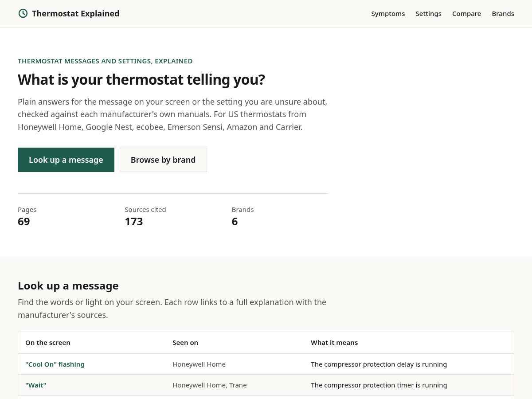
Task: Select the Compare nav item
Action: click(x=466, y=14)
